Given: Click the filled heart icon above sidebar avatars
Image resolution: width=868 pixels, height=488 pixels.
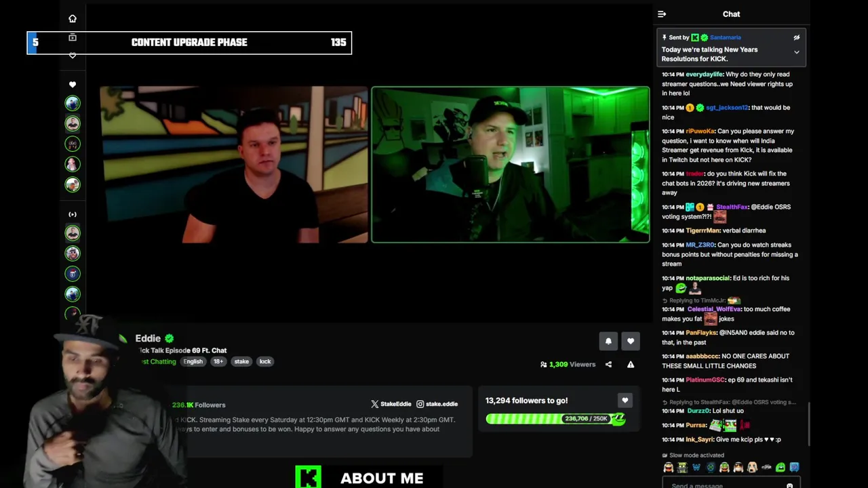Looking at the screenshot, I should (x=73, y=85).
